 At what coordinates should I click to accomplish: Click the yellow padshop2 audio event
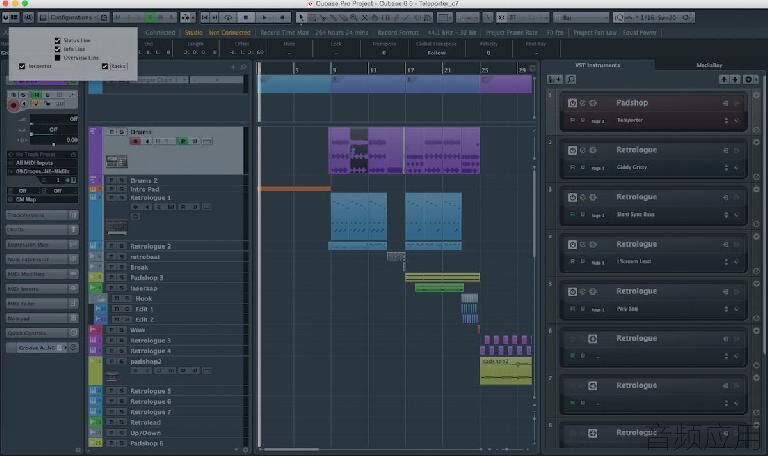506,371
